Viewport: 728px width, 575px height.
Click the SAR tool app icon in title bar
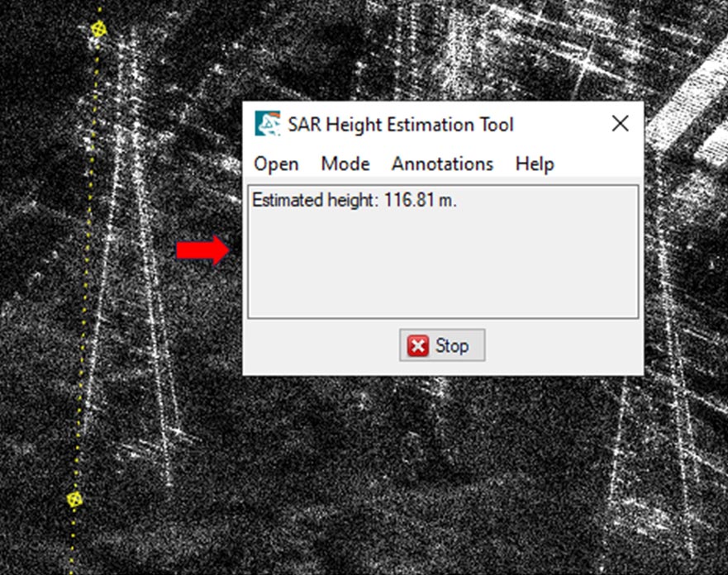267,124
